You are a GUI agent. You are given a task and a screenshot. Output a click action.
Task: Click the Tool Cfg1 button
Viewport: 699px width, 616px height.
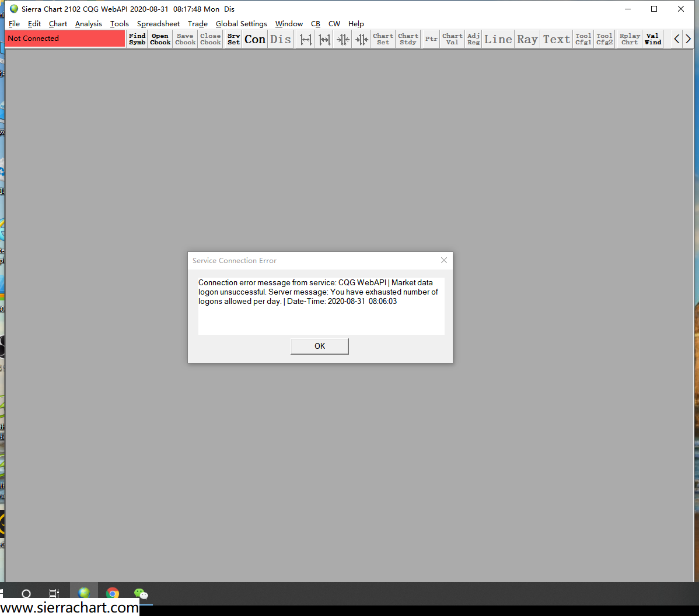tap(583, 39)
